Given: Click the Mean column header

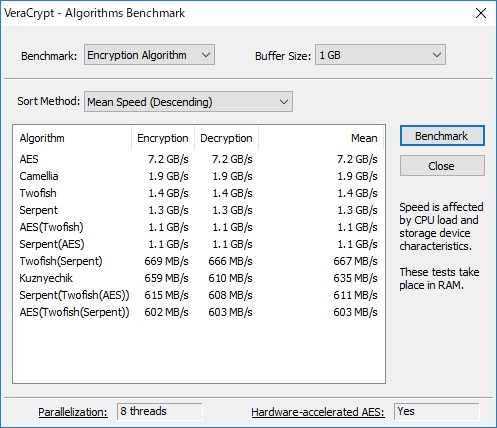Looking at the screenshot, I should [321, 138].
